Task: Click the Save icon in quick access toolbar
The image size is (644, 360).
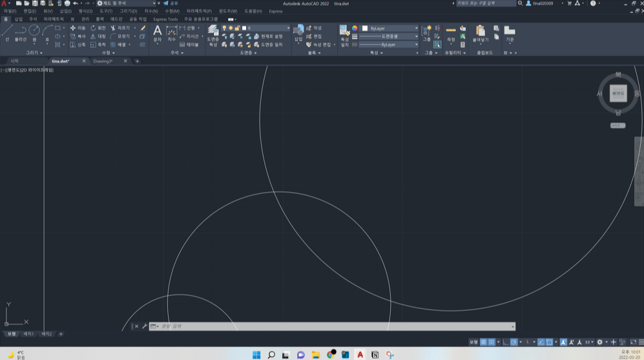Action: tap(35, 3)
